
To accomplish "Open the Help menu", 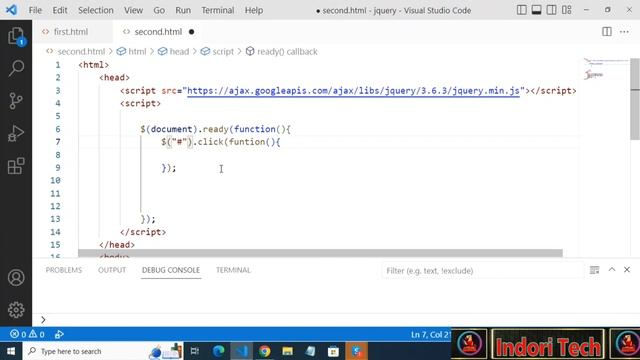I will coord(253,10).
